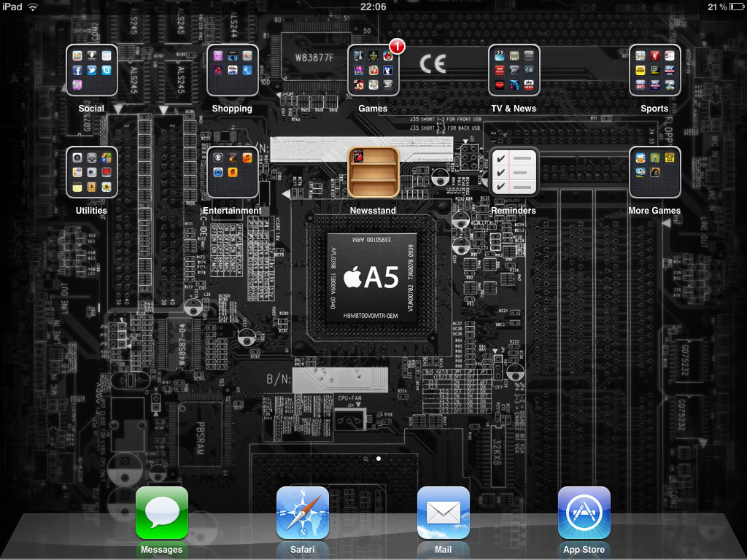Open the Shopping folder
This screenshot has width=747, height=560.
click(232, 70)
